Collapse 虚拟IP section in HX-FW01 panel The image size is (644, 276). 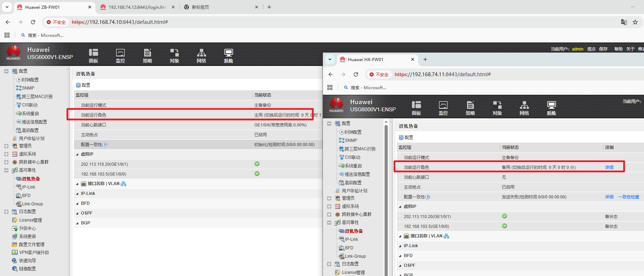(x=400, y=207)
